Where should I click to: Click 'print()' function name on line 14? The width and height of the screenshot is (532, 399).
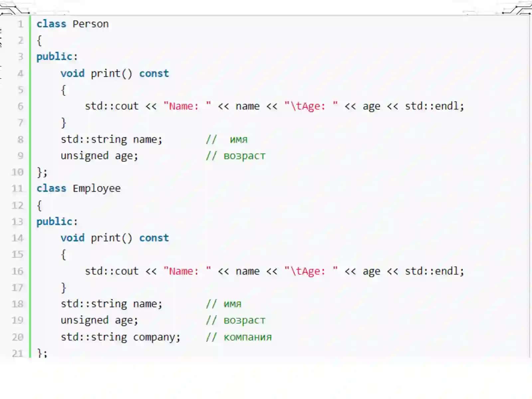pyautogui.click(x=111, y=238)
